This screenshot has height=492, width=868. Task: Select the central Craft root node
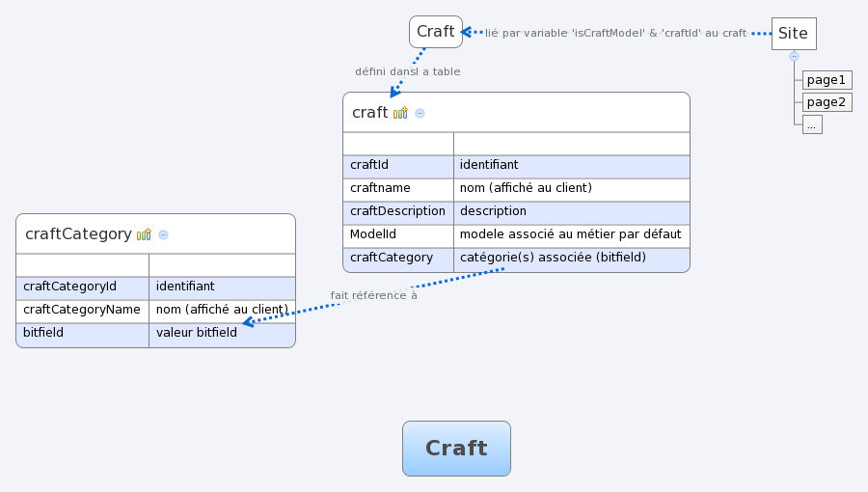[456, 449]
